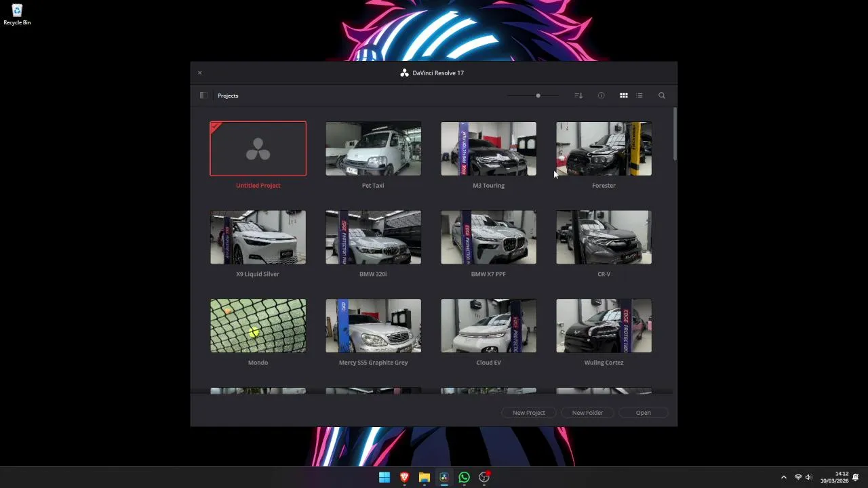Click the Cloud EV name label

(488, 363)
